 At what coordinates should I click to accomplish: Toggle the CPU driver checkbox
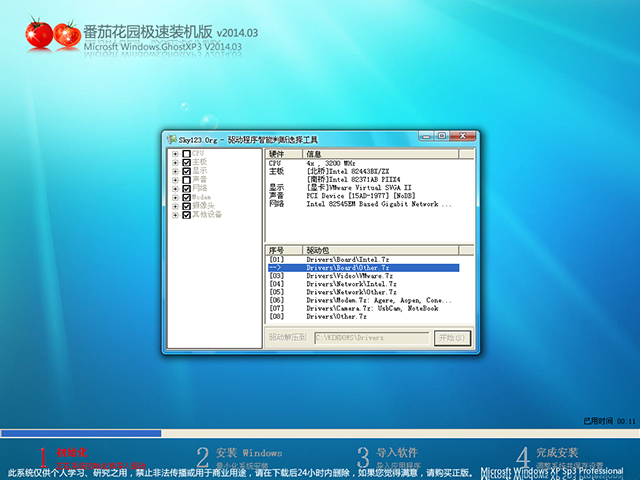click(186, 154)
